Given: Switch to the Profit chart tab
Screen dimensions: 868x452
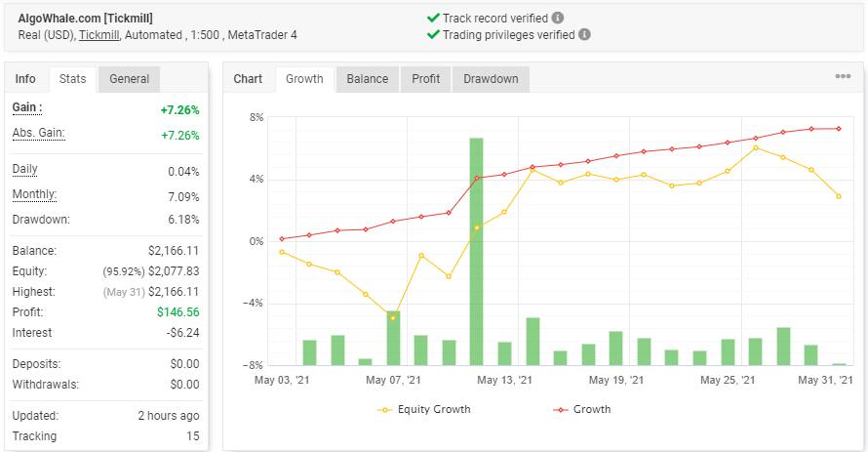Looking at the screenshot, I should pos(425,79).
